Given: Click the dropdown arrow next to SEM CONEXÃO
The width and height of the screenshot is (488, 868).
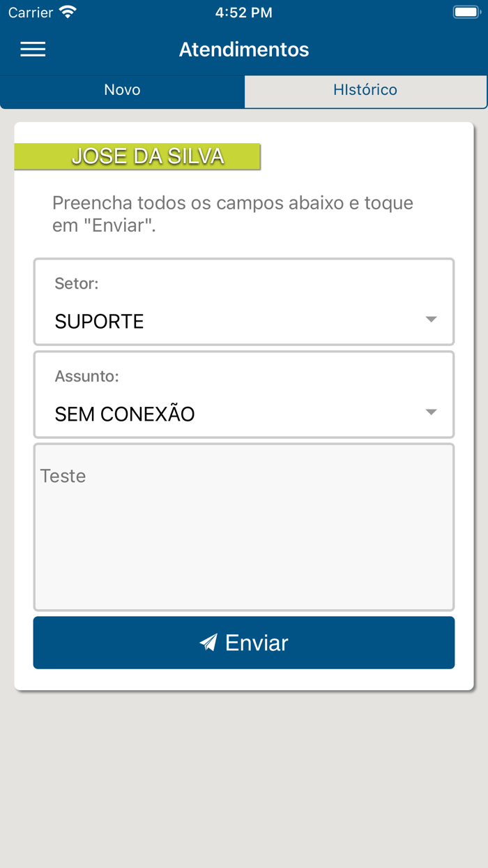Looking at the screenshot, I should pos(432,412).
